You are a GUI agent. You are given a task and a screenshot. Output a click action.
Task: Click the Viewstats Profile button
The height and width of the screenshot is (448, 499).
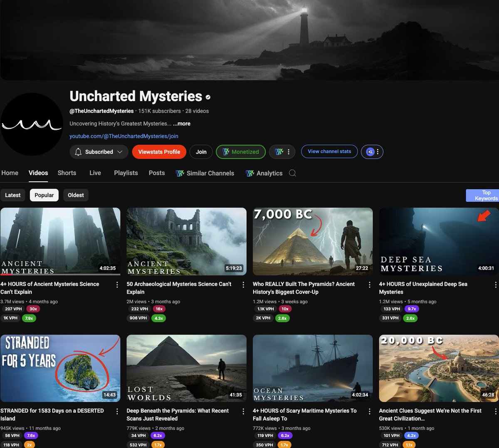click(159, 151)
